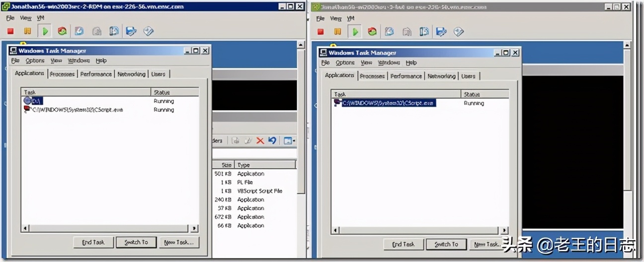Click Revert to snapshot icon in left console
The height and width of the screenshot is (262, 644).
[x=97, y=31]
